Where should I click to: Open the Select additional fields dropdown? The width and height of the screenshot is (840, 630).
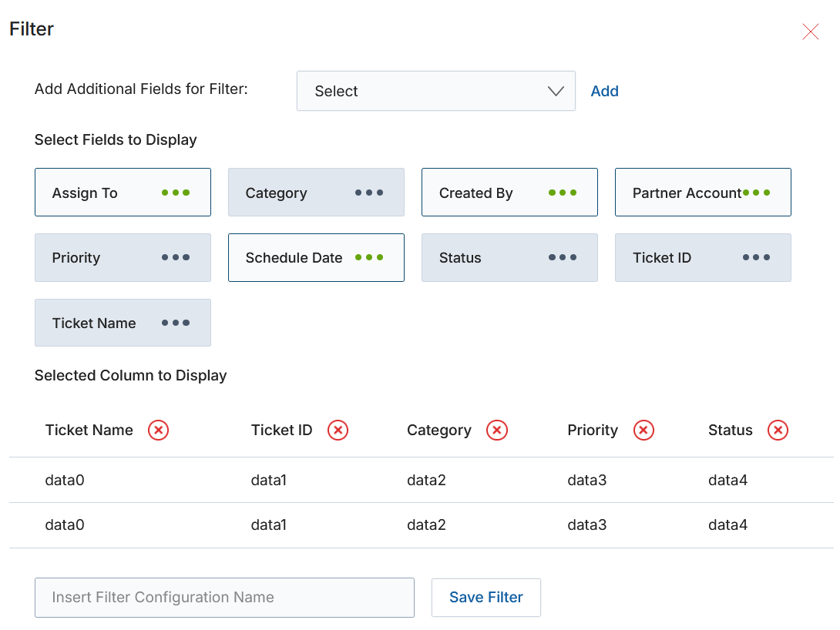(x=435, y=91)
